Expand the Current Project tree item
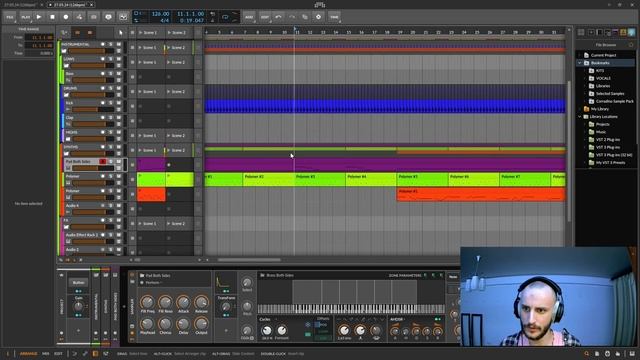This screenshot has width=640, height=360. click(580, 55)
